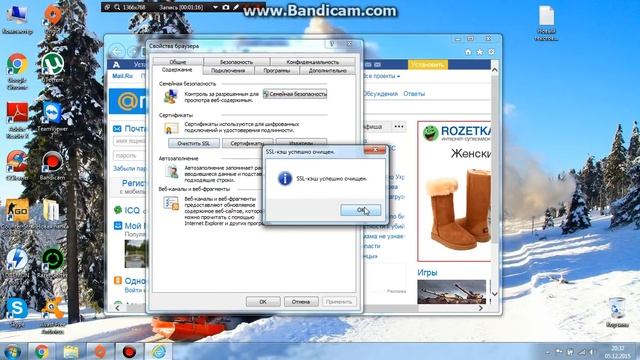Viewport: 640px width, 360px height.
Task: Switch to the Дополнительно tab
Action: coord(327,71)
